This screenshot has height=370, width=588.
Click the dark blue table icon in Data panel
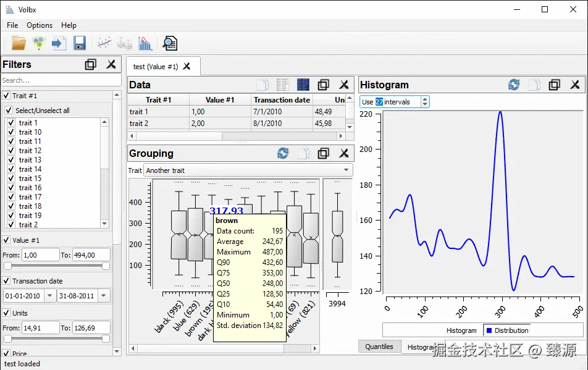tap(303, 85)
